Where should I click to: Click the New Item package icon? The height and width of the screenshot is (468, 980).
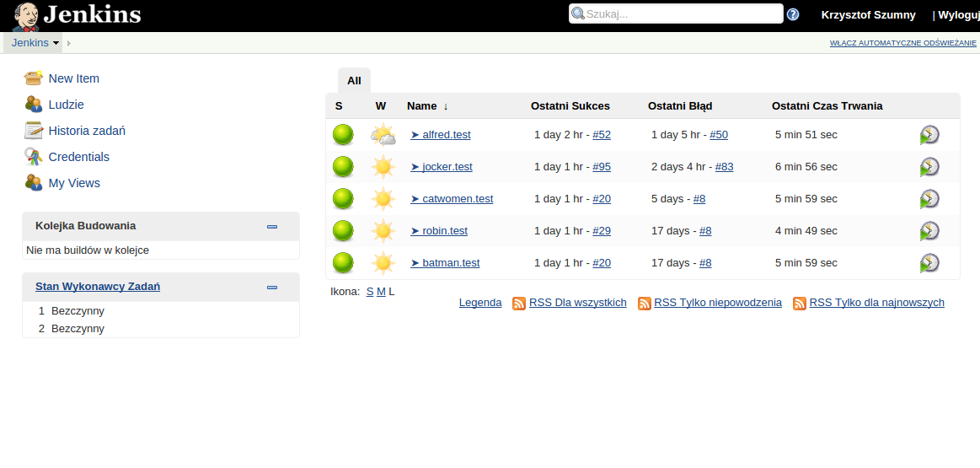(x=33, y=78)
